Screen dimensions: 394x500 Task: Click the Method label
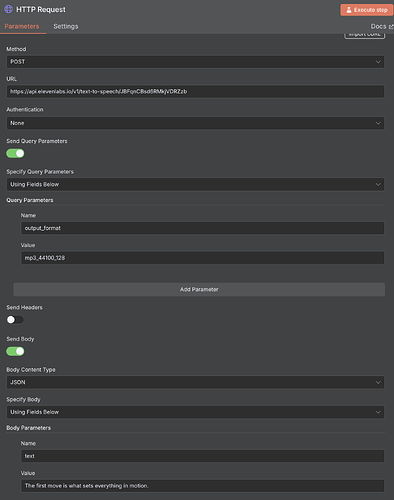tap(16, 49)
